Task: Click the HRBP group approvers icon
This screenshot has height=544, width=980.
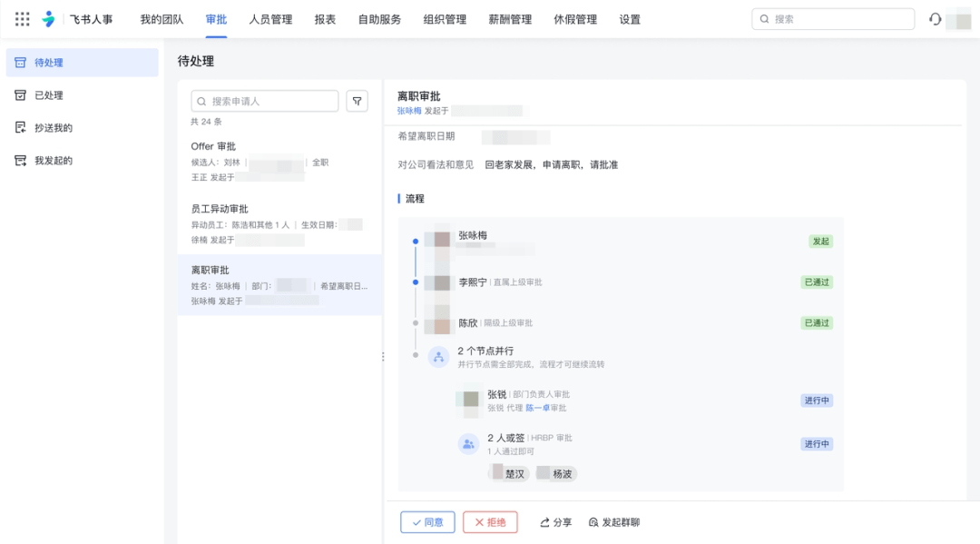Action: (x=468, y=444)
